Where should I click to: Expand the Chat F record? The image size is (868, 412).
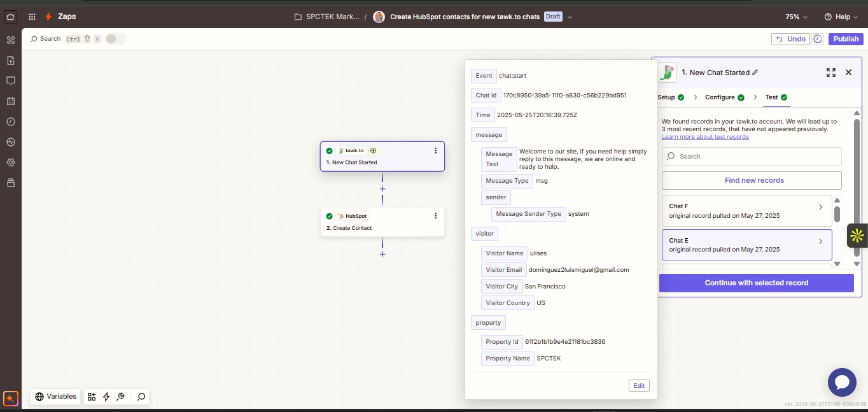(x=820, y=207)
